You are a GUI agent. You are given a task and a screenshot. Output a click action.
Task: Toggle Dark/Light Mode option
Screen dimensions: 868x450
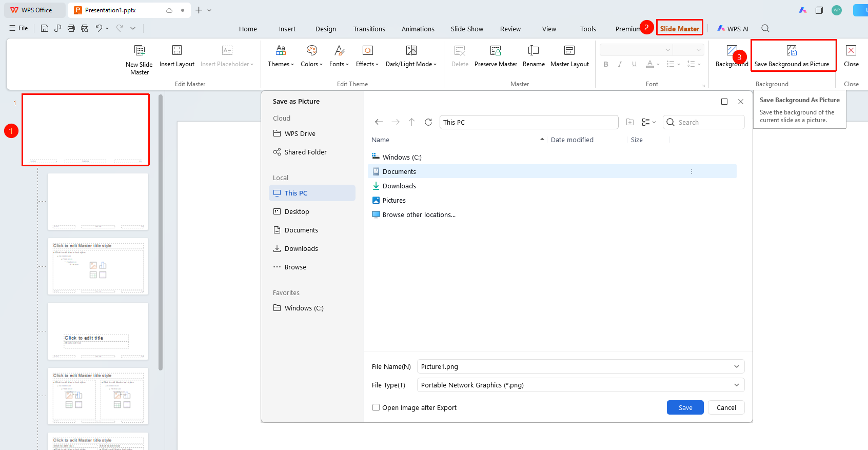[x=411, y=56]
